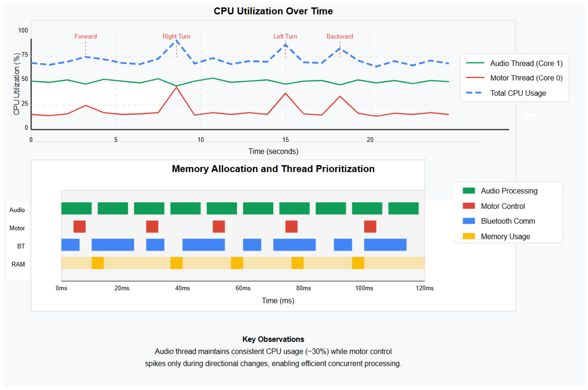Click the BT row label in timeline
The width and height of the screenshot is (588, 390).
[21, 247]
